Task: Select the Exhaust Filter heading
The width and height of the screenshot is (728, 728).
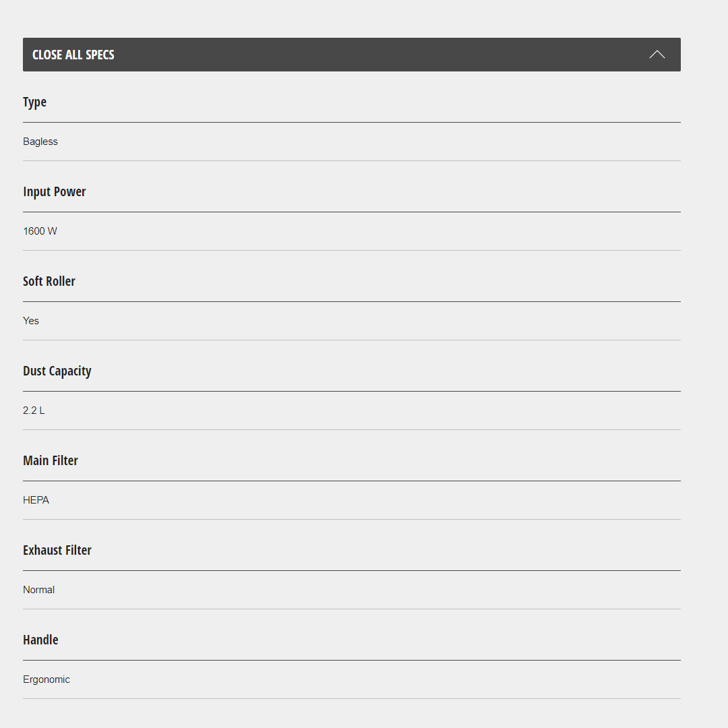Action: (x=57, y=550)
